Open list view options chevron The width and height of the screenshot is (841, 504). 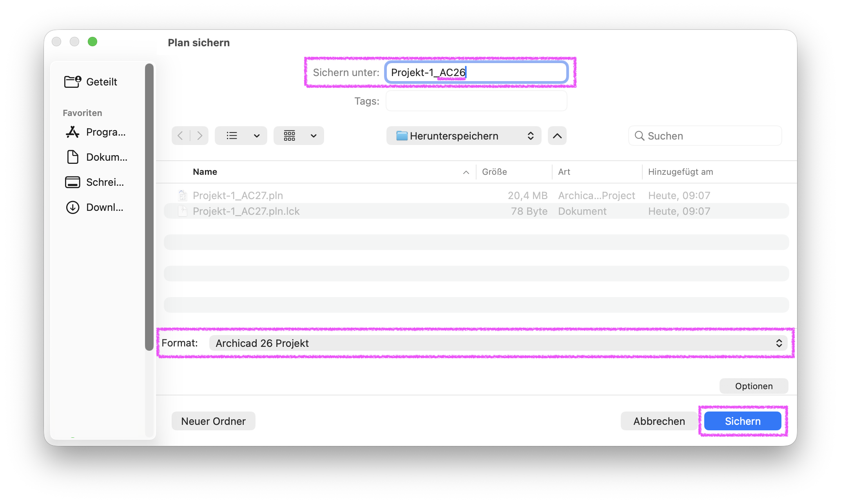pos(257,136)
